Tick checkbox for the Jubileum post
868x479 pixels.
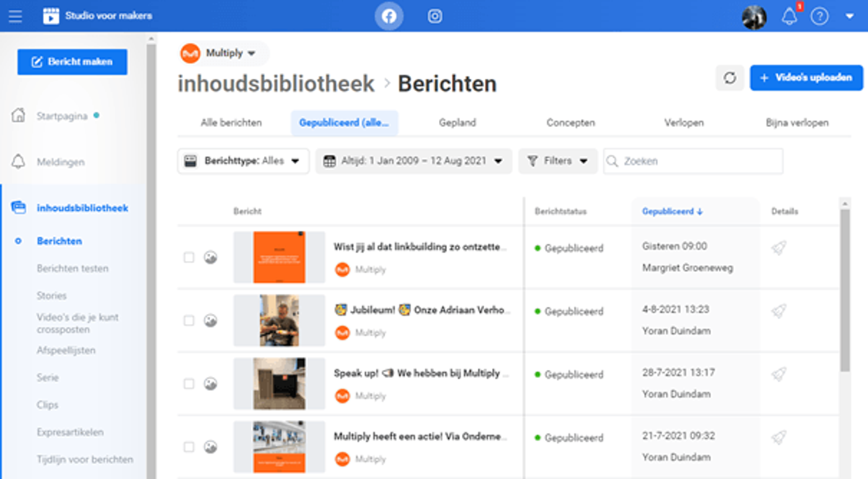coord(189,320)
